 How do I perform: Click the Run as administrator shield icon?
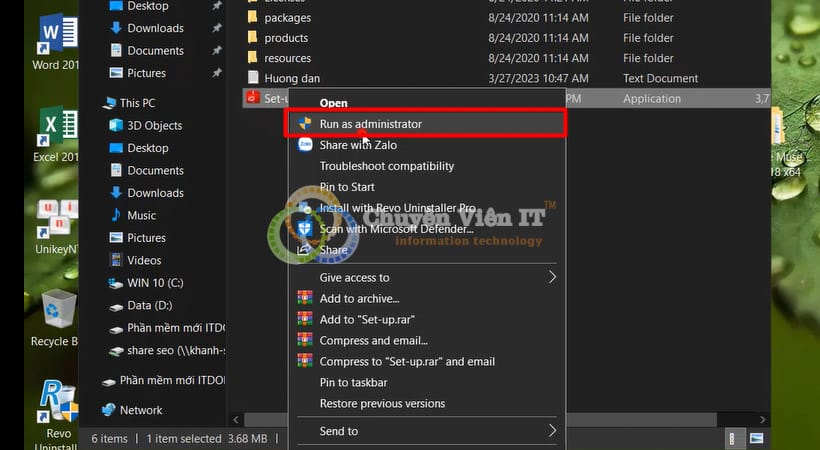(305, 123)
